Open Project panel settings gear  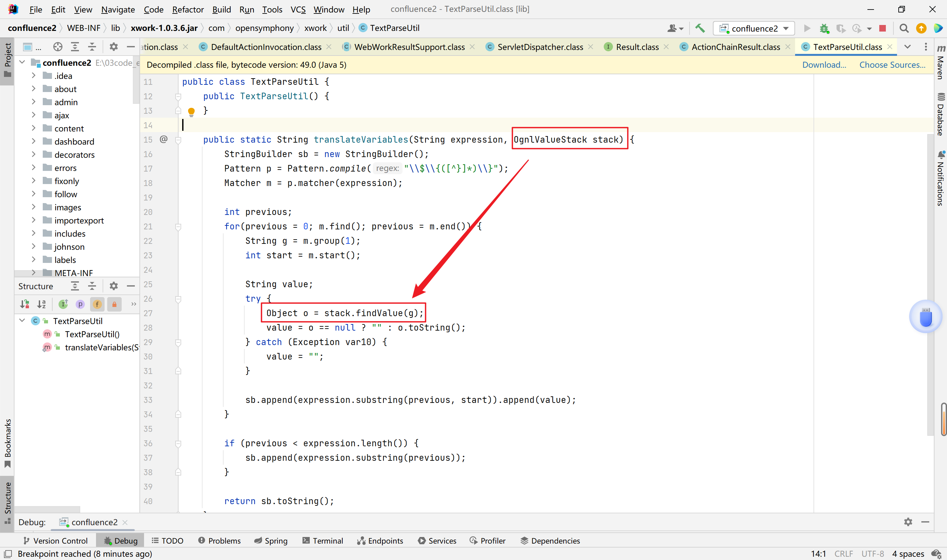(x=114, y=47)
